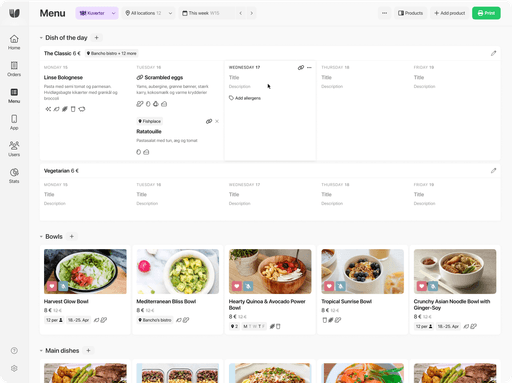Toggle favorite heart on Crunchy Asian Noodle Bowl
The image size is (512, 383).
[x=422, y=286]
